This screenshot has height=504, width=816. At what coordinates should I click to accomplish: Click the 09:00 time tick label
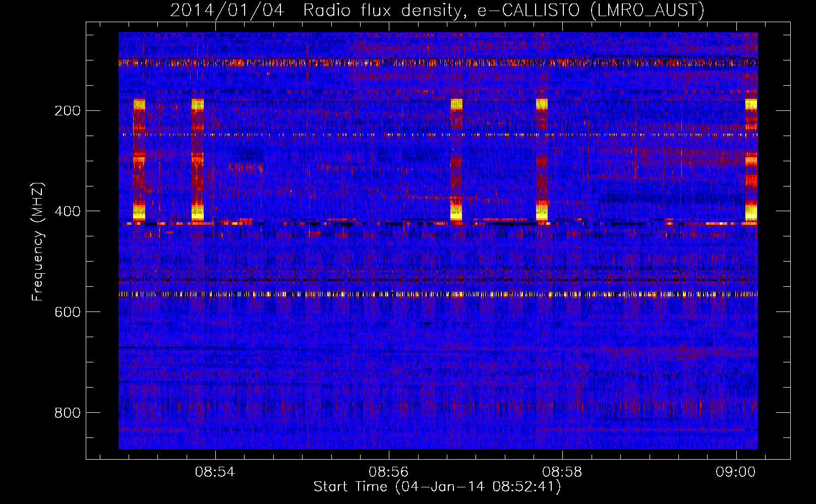pyautogui.click(x=736, y=472)
